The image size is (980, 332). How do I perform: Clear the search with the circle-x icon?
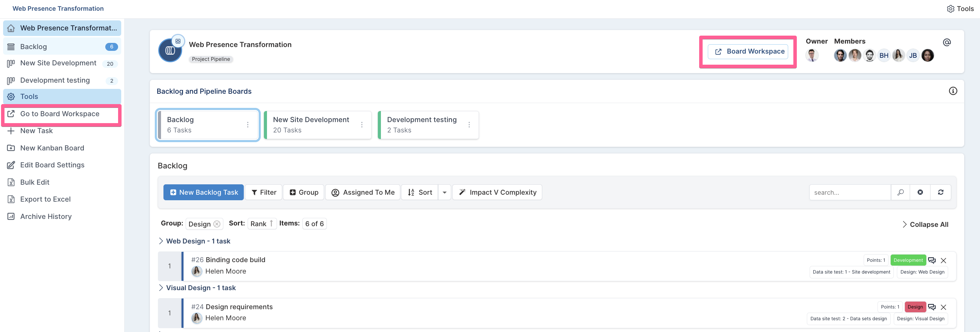[x=920, y=192]
